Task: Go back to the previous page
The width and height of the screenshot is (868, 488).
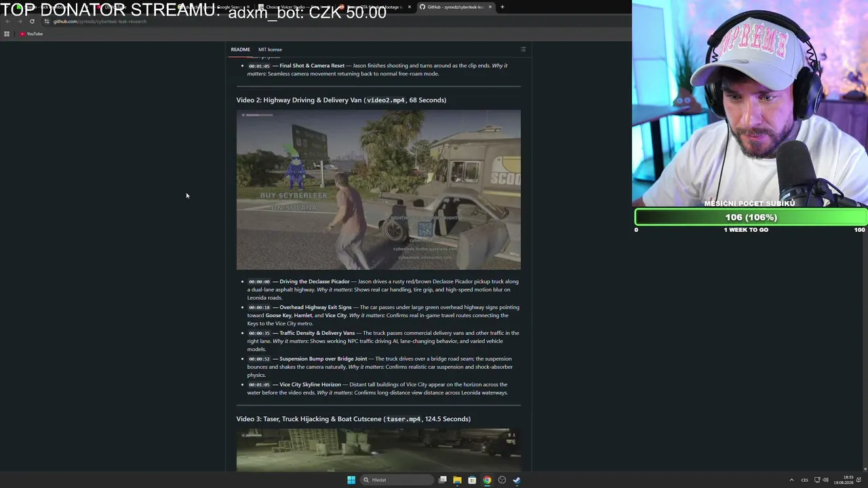Action: coord(7,21)
